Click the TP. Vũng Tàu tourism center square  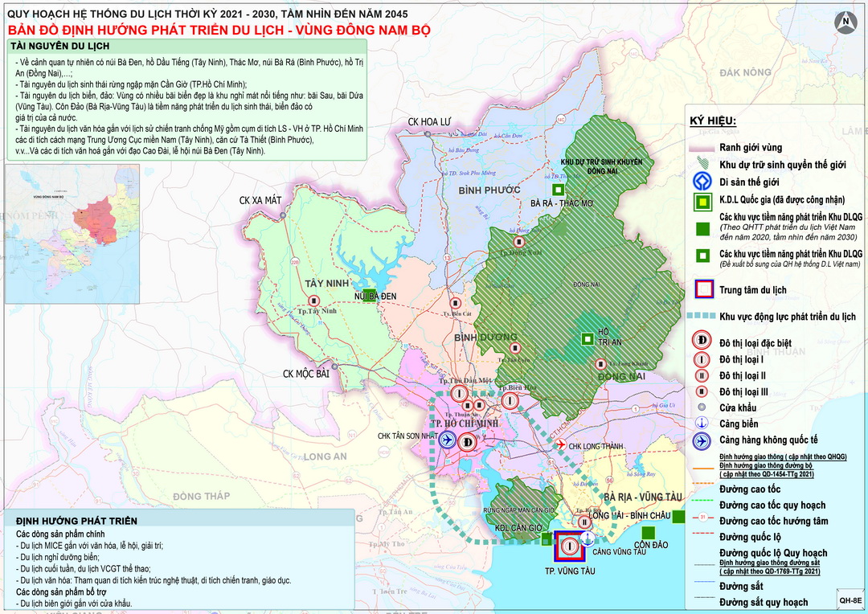(570, 546)
